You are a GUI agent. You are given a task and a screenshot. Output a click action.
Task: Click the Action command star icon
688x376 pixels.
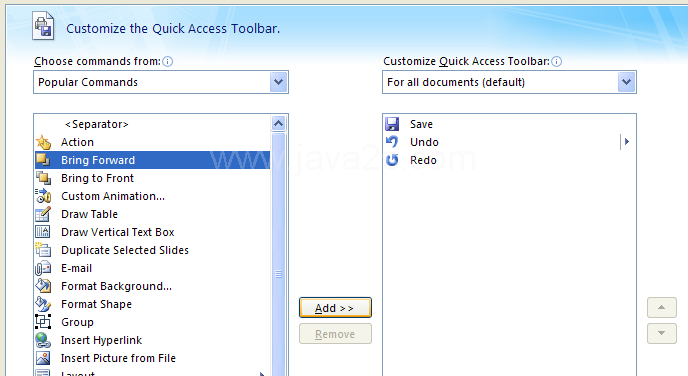(x=43, y=142)
